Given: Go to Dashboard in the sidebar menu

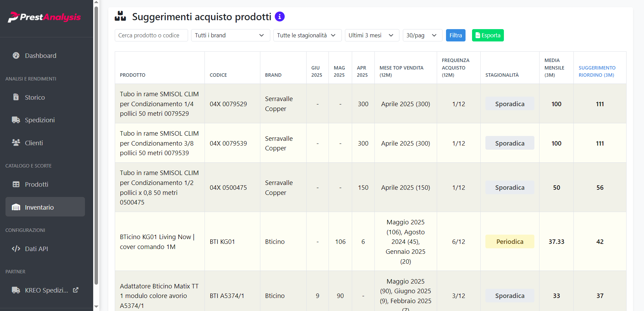Looking at the screenshot, I should pos(40,55).
